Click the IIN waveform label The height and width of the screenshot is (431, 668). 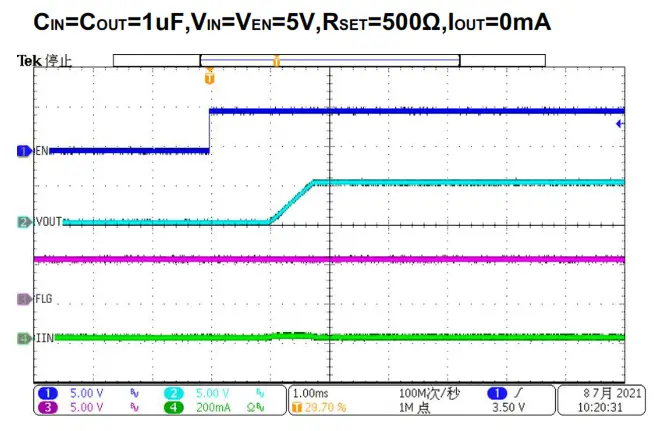pyautogui.click(x=45, y=338)
